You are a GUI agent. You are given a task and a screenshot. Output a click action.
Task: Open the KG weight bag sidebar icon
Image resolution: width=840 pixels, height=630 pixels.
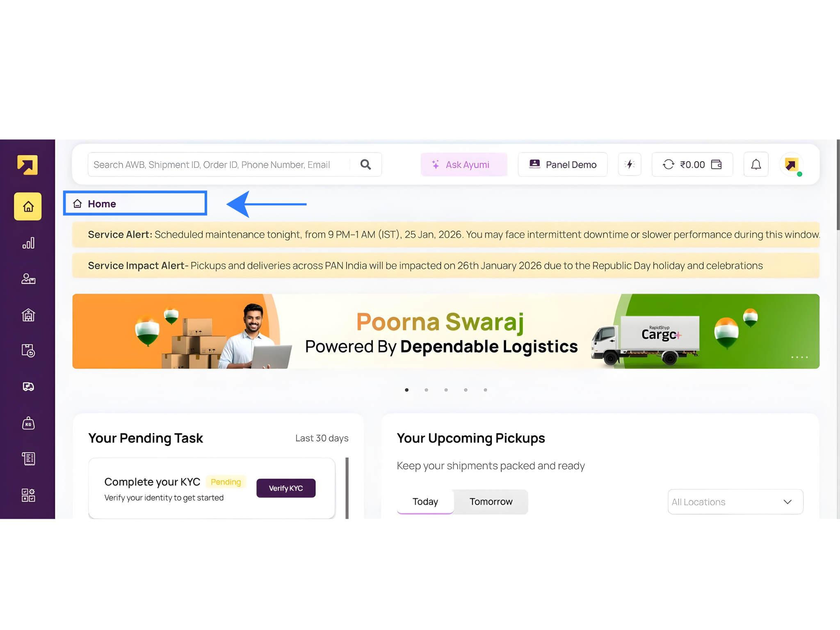[x=28, y=423]
